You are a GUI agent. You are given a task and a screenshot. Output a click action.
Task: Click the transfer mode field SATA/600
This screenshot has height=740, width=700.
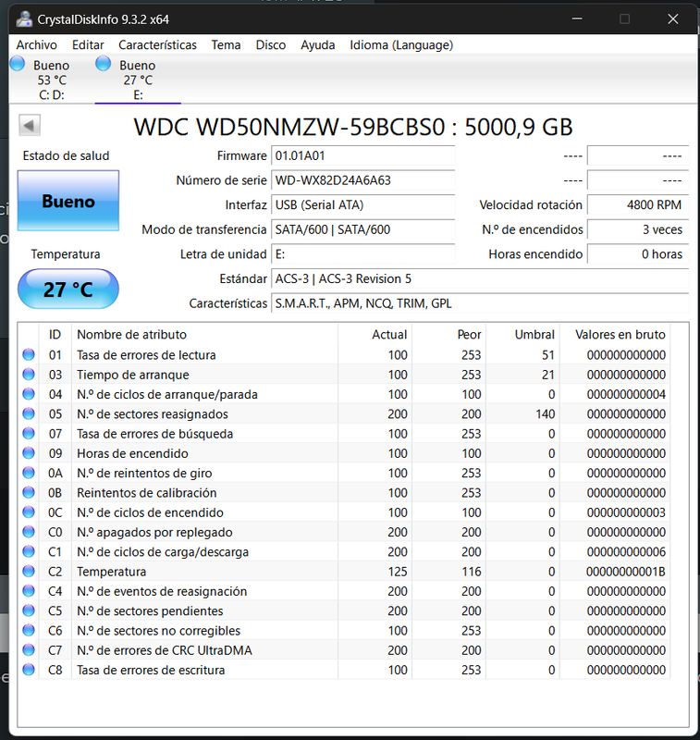[x=362, y=229]
